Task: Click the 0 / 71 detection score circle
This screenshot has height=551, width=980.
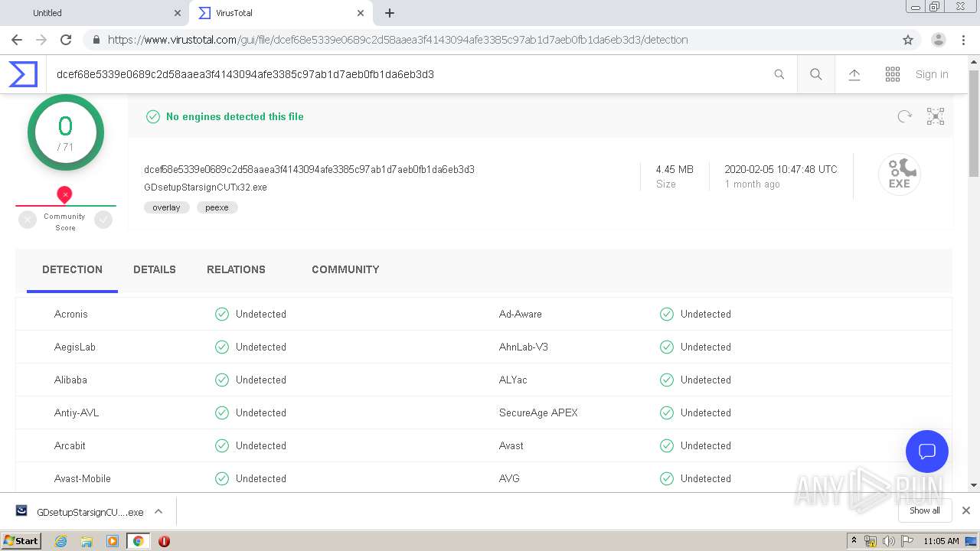Action: (x=66, y=132)
